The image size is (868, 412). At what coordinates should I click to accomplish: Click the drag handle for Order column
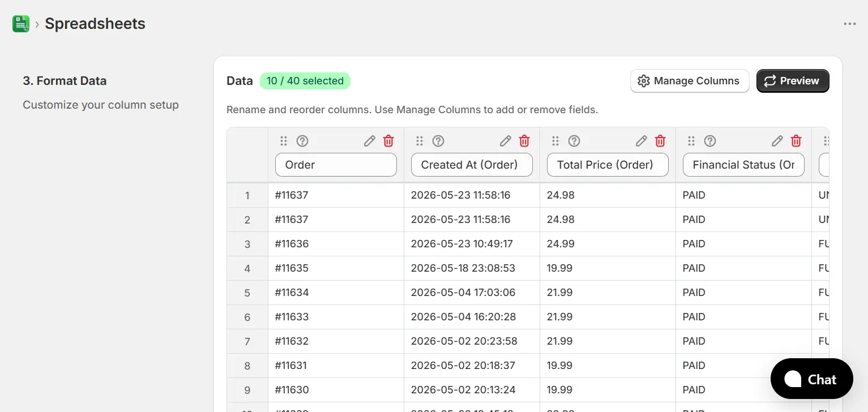284,141
